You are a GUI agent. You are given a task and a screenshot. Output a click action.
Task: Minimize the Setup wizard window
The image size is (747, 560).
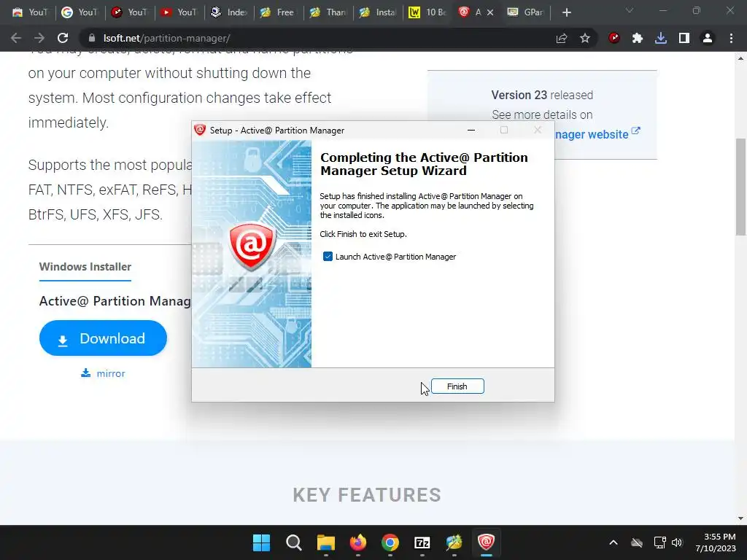tap(471, 130)
